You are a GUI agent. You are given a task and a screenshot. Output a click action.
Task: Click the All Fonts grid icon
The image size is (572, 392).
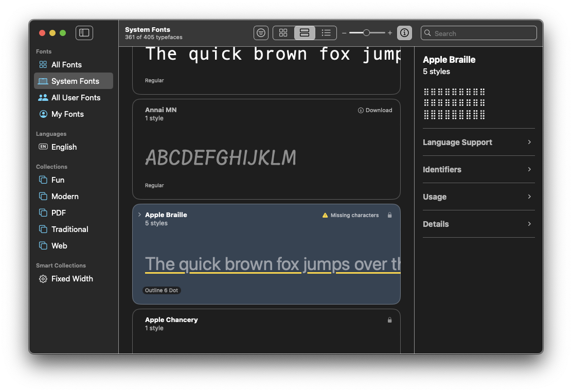tap(43, 65)
